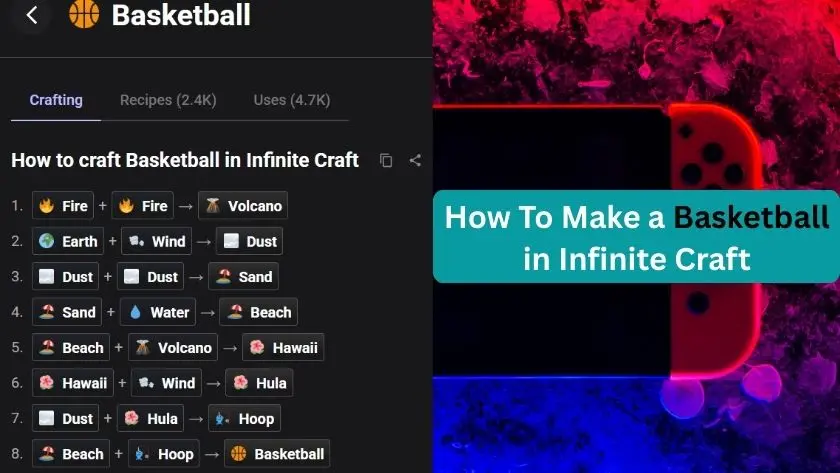Click first Dust chip in step 3

coord(65,276)
